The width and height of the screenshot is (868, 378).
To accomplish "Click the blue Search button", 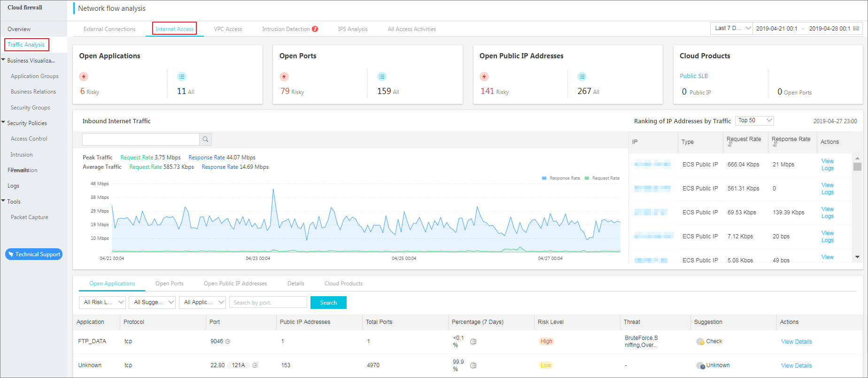I will (328, 303).
